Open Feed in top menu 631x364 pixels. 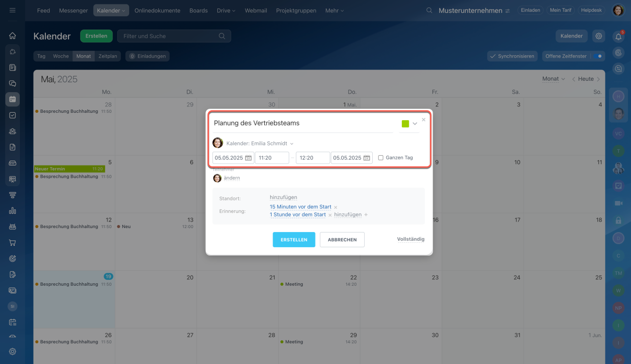(43, 10)
